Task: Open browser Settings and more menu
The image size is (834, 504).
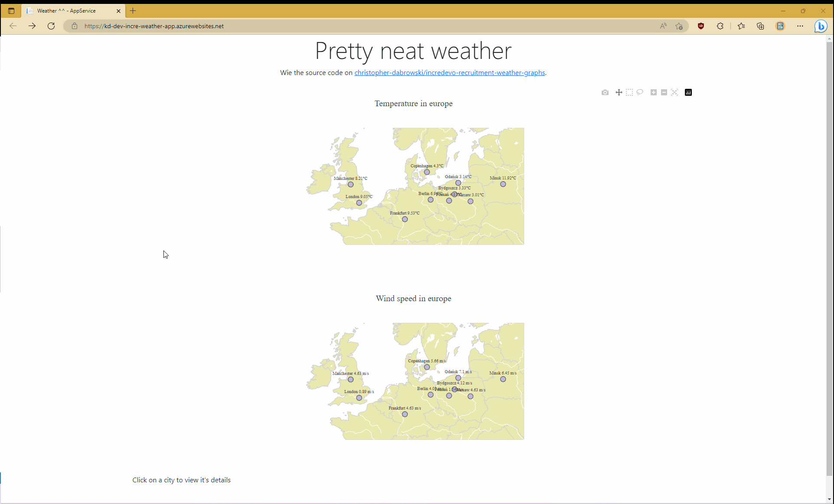Action: (x=800, y=26)
